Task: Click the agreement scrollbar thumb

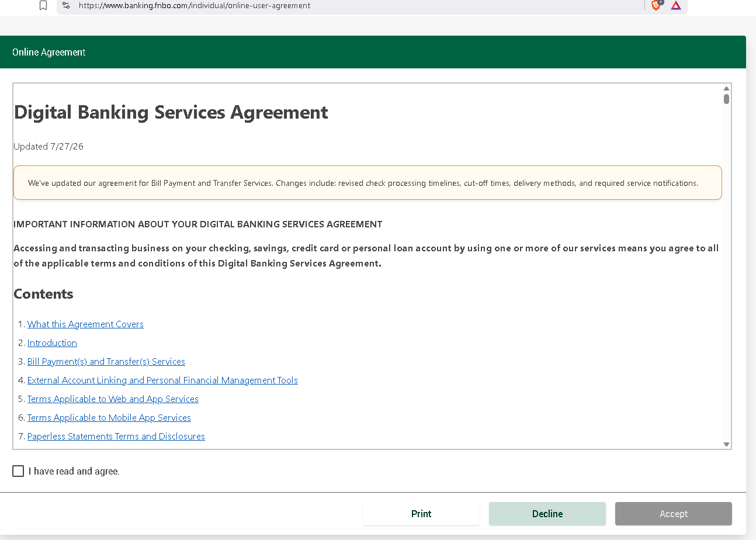Action: coord(726,99)
